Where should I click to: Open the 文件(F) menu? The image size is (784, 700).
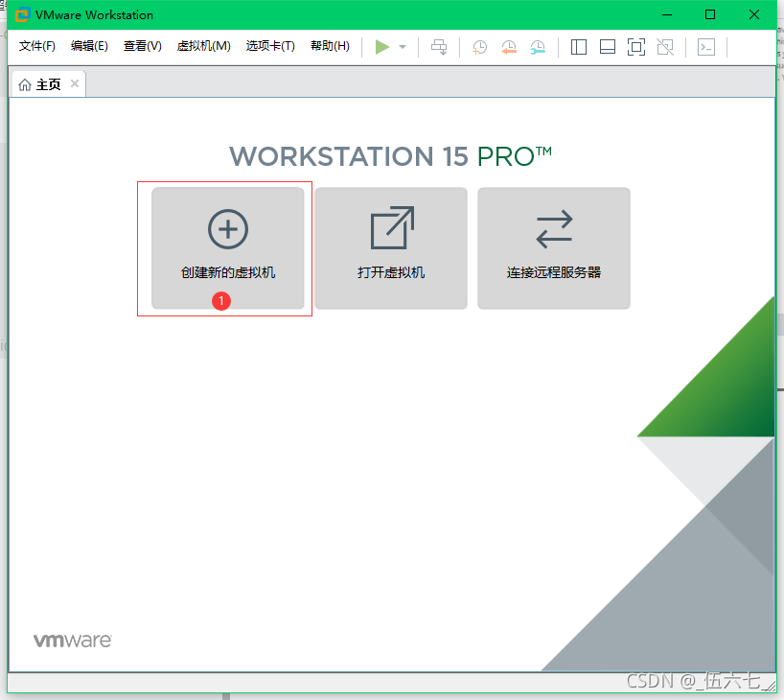click(x=37, y=46)
